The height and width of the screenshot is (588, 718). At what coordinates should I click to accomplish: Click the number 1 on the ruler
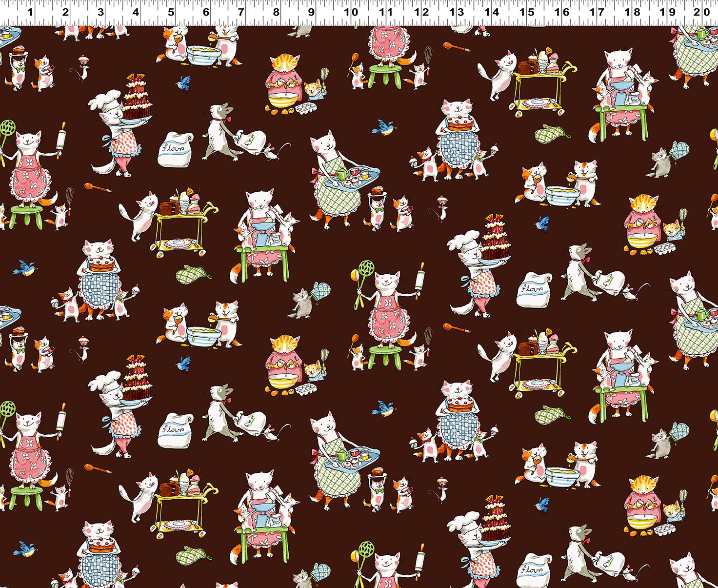tap(30, 12)
